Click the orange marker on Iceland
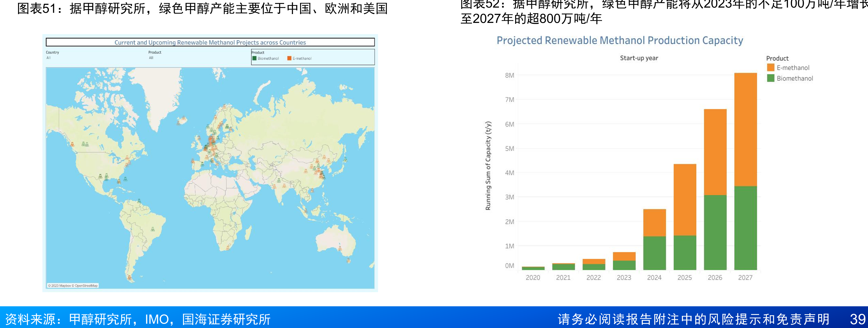 pyautogui.click(x=184, y=118)
